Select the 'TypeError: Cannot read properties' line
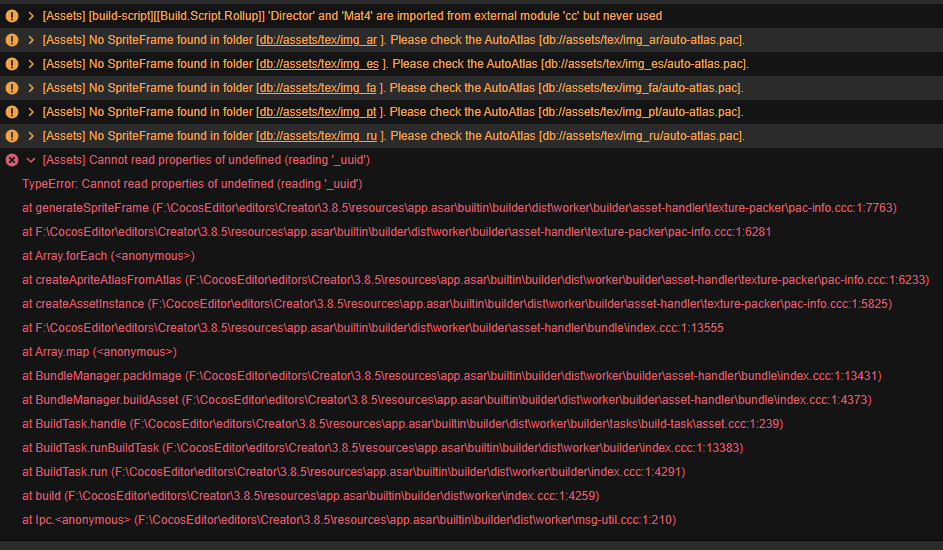This screenshot has height=550, width=943. pyautogui.click(x=192, y=184)
